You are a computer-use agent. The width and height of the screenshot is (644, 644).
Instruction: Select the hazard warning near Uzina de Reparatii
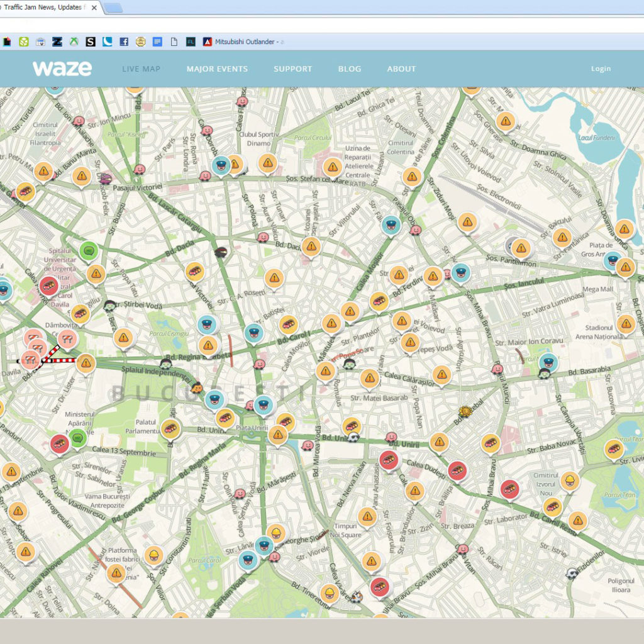333,167
